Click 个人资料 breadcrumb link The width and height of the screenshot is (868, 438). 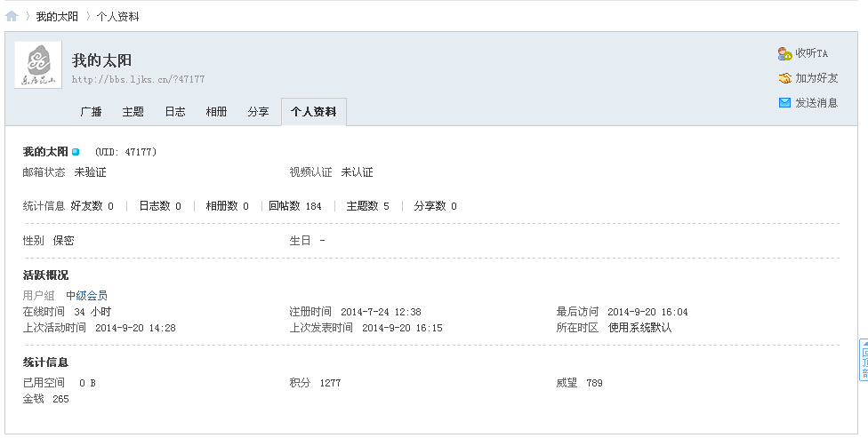coord(117,16)
